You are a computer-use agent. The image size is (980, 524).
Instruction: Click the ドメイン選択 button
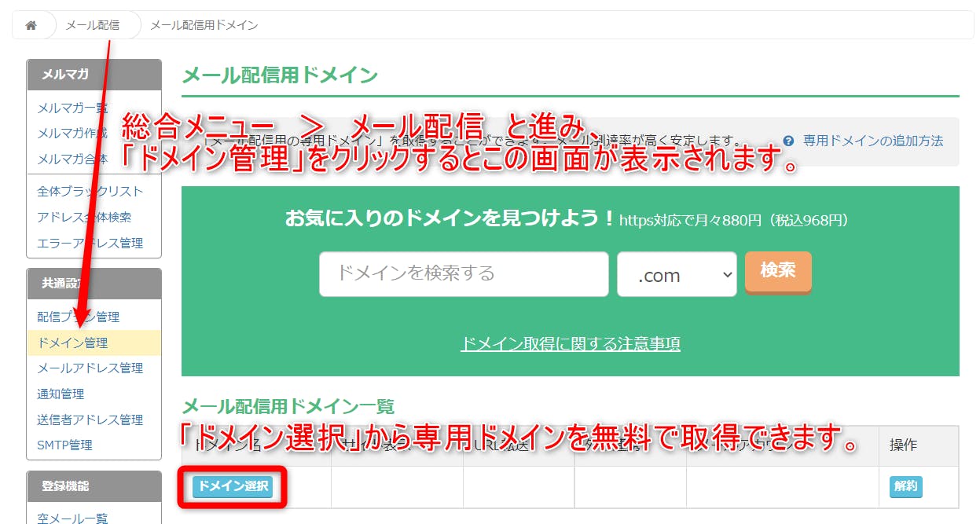tap(233, 487)
